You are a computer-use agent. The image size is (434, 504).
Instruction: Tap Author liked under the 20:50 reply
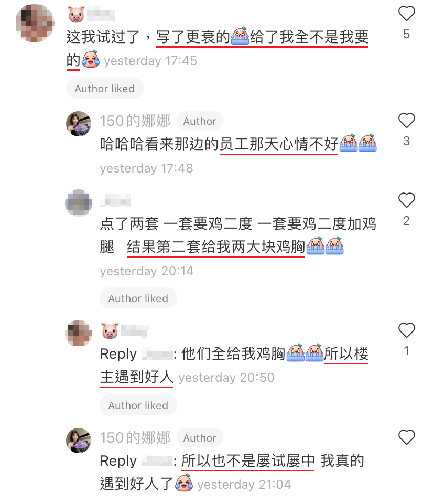(138, 405)
